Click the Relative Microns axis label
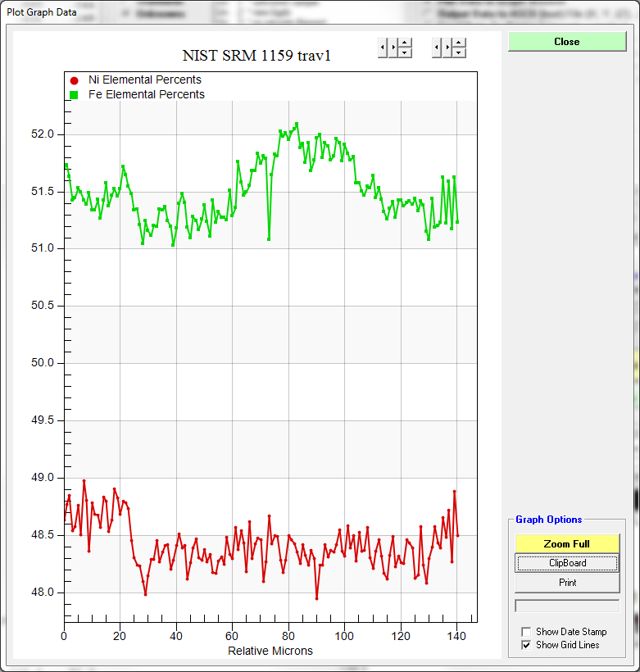 [270, 651]
